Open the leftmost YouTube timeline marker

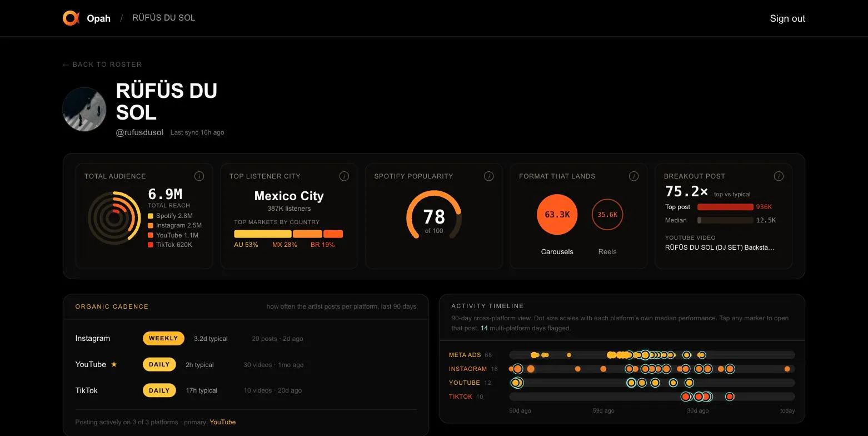click(516, 383)
